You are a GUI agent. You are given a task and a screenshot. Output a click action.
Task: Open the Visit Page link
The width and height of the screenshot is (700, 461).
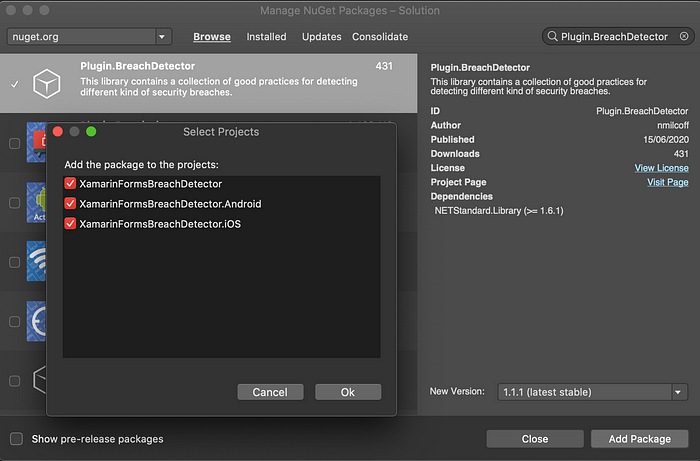(x=668, y=182)
